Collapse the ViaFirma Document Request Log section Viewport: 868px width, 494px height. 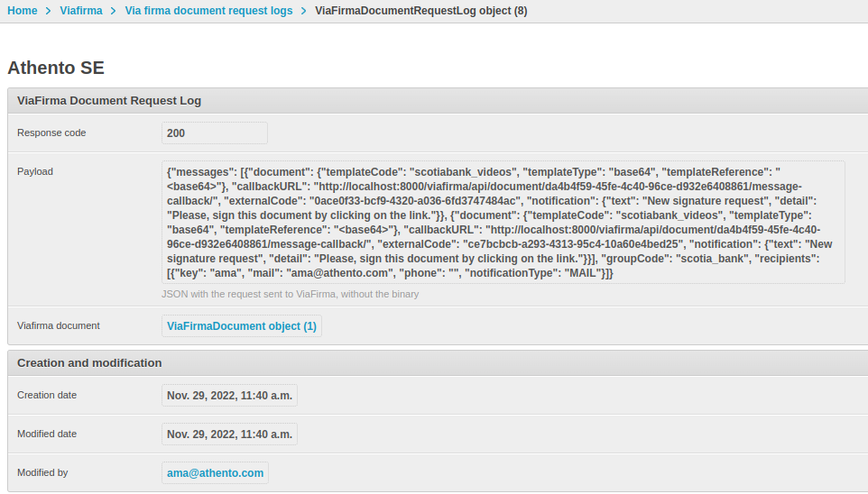click(109, 101)
